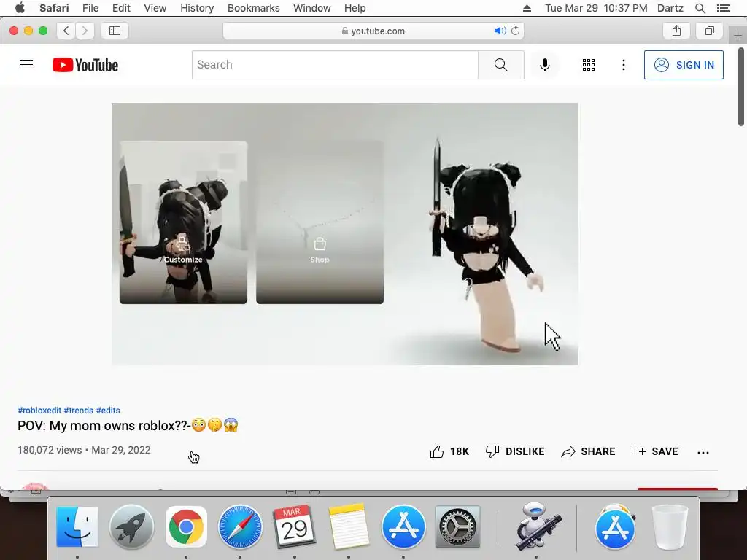
Task: Open Spotlight search in menu bar
Action: [x=700, y=8]
